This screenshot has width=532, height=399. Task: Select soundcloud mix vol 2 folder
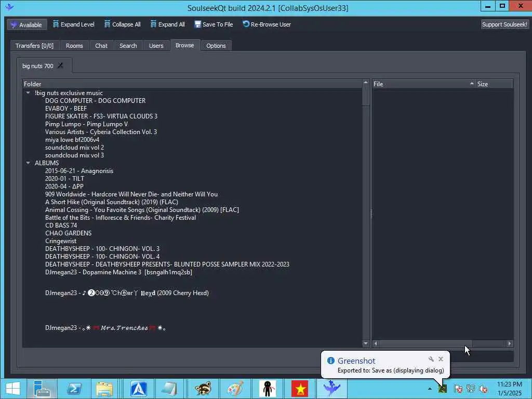coord(74,148)
